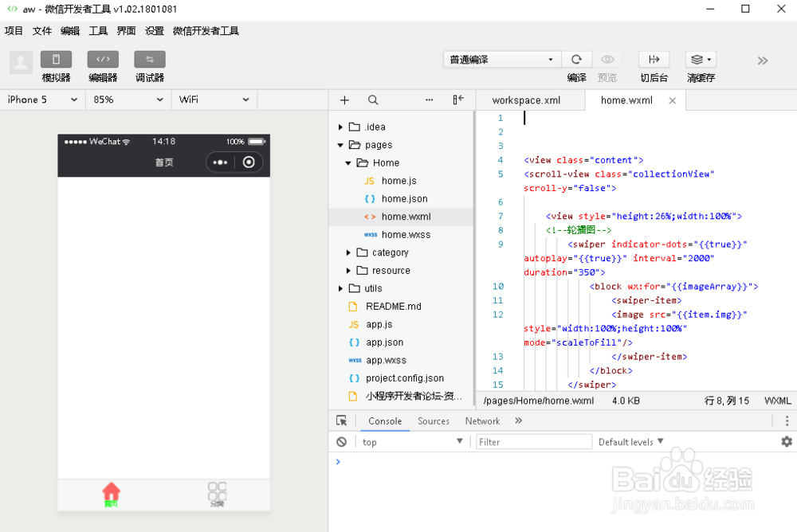Select home.wxml in file tree
This screenshot has height=532, width=797.
[x=401, y=217]
